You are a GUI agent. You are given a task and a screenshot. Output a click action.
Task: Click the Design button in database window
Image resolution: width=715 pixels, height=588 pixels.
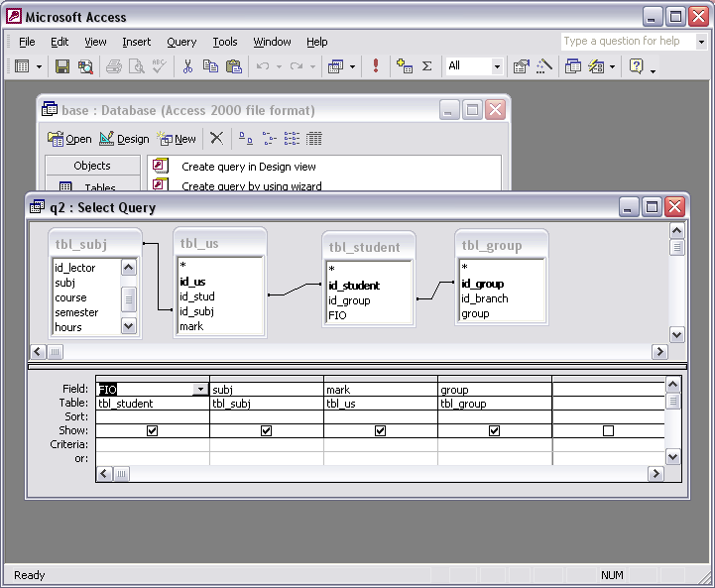pos(124,139)
